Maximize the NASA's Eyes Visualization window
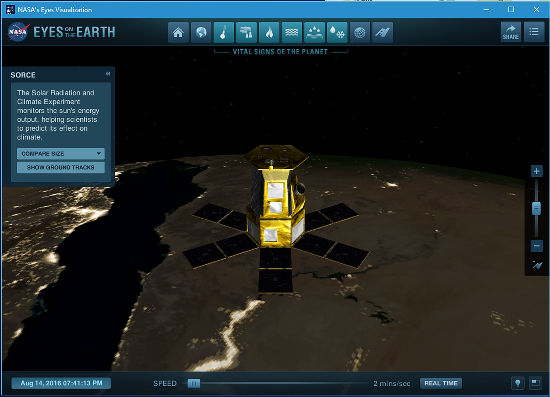Viewport: 550px width, 397px height. (x=511, y=9)
